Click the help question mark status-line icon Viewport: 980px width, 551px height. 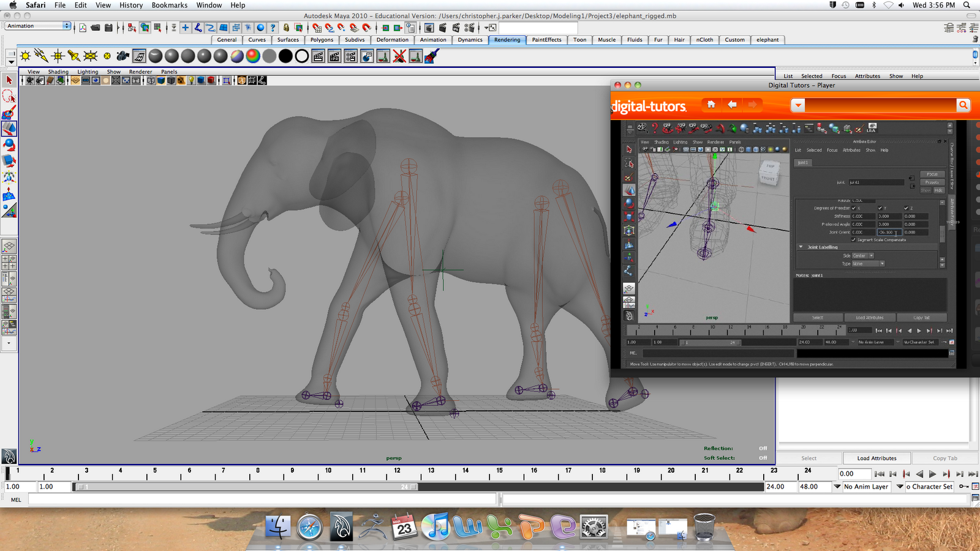(x=273, y=28)
